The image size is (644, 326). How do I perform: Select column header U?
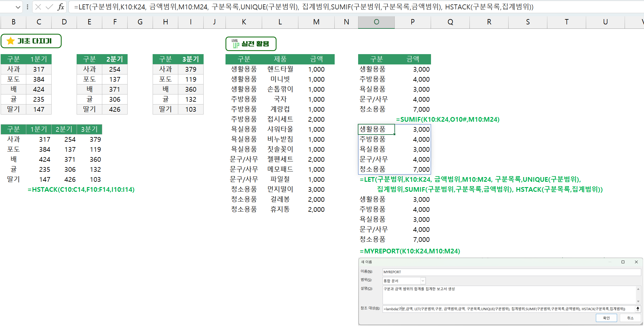[605, 22]
